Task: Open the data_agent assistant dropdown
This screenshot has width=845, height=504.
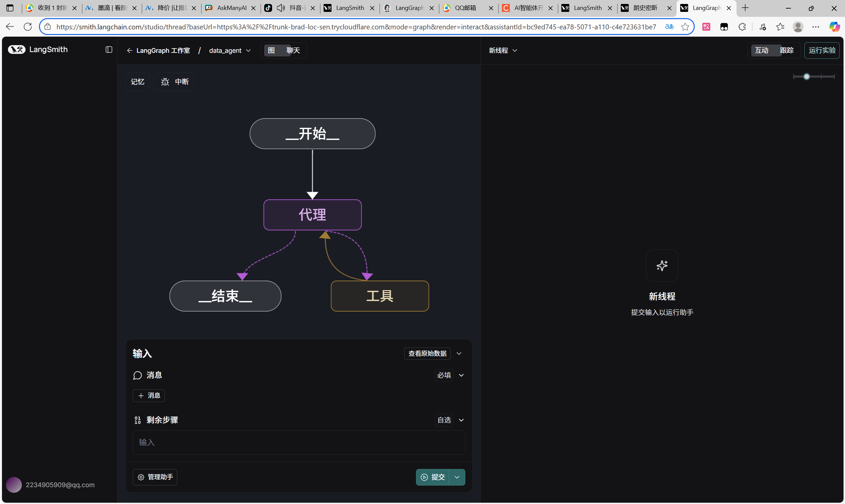Action: point(230,50)
